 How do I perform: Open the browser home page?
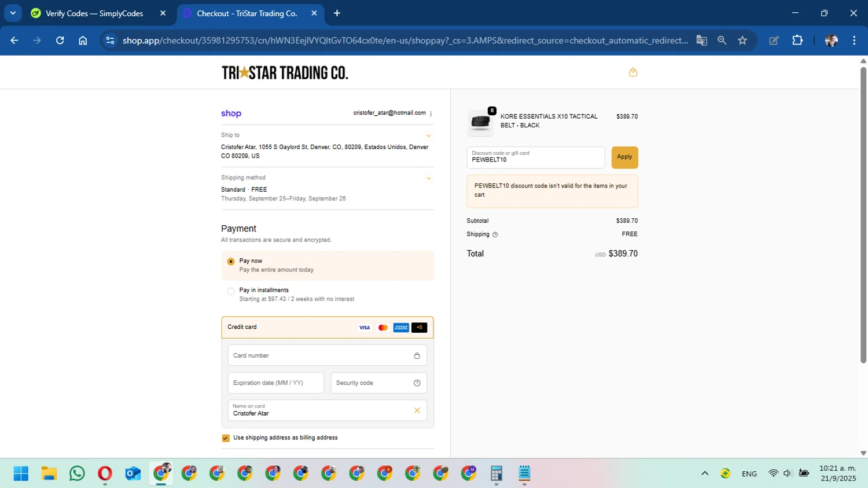coord(83,41)
